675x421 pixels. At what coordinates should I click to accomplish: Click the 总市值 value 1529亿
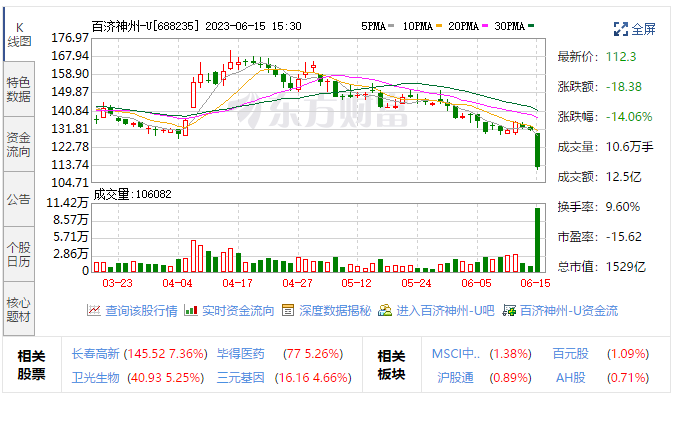(x=626, y=267)
